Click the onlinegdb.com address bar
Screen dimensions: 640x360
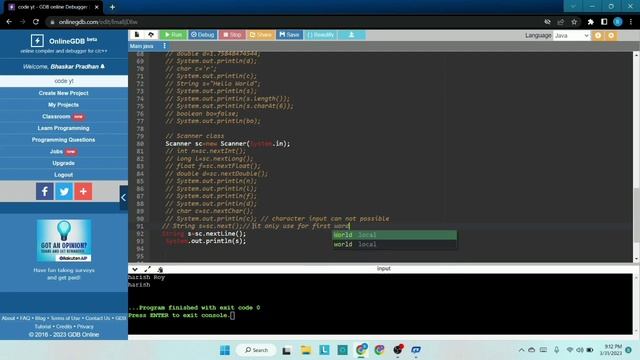(x=294, y=22)
